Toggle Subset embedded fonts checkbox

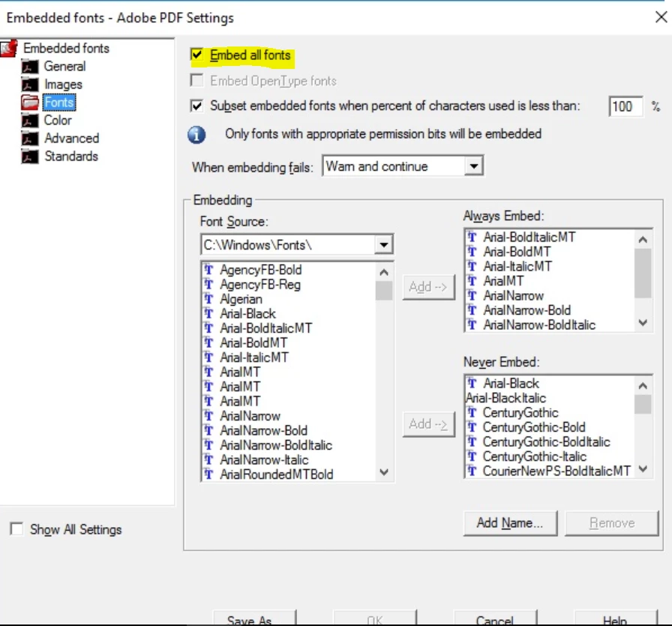click(196, 106)
